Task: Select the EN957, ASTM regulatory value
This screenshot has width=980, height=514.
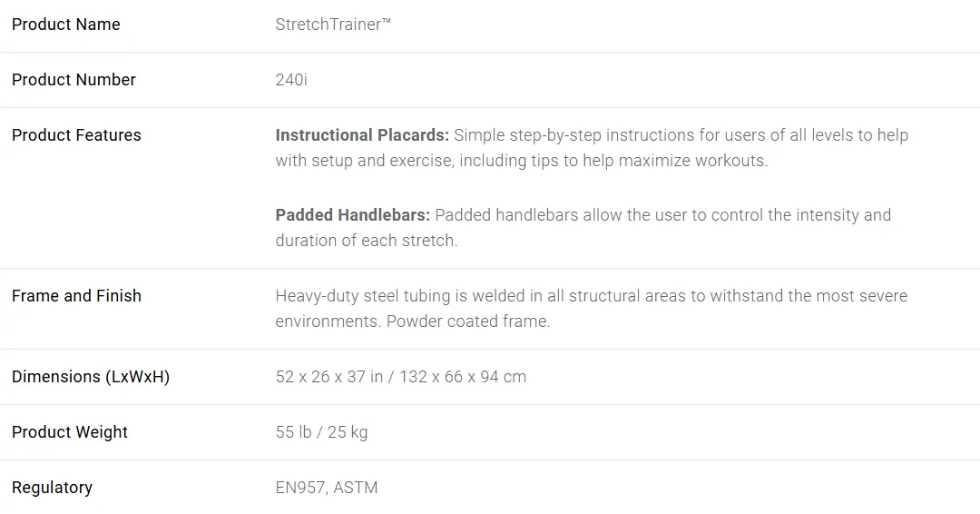Action: [x=327, y=488]
